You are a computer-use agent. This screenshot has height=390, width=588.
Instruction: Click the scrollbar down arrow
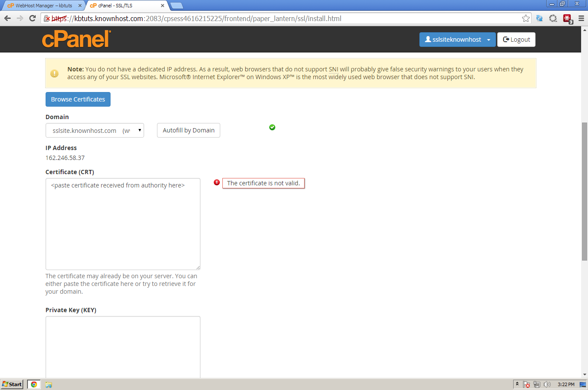(x=585, y=375)
